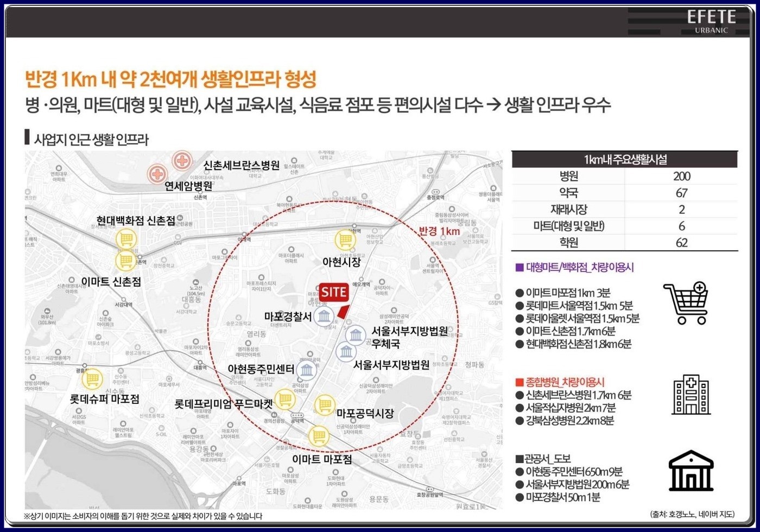Click the 이마트 마포점 map label
Image resolution: width=760 pixels, height=532 pixels.
pos(322,459)
